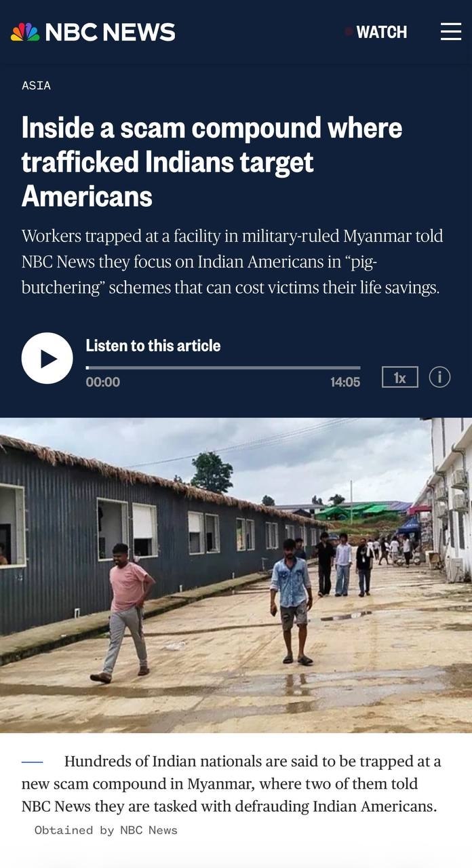Click the 00:00 elapsed time label

pyautogui.click(x=103, y=382)
